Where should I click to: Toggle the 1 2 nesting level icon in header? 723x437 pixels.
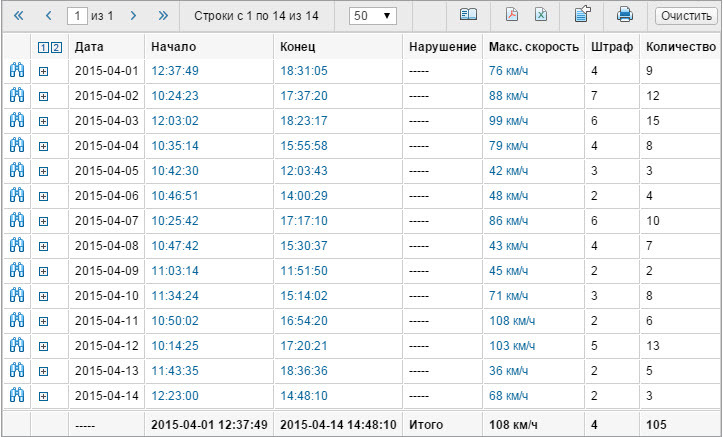point(50,47)
